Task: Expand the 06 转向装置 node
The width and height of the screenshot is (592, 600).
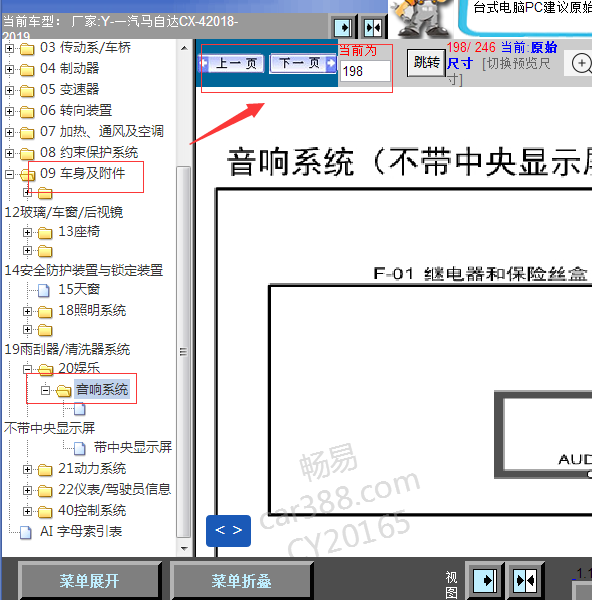Action: pos(9,111)
